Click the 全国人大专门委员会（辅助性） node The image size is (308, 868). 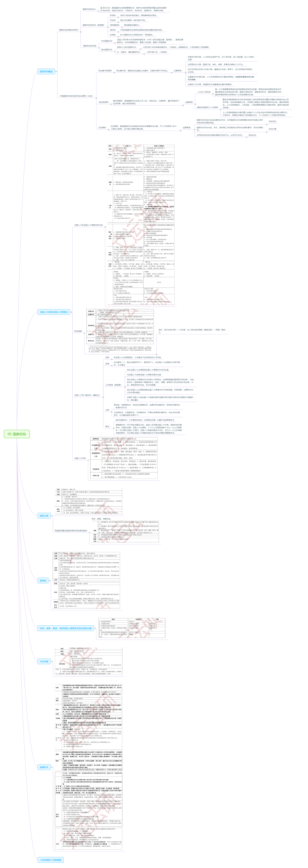(87, 395)
